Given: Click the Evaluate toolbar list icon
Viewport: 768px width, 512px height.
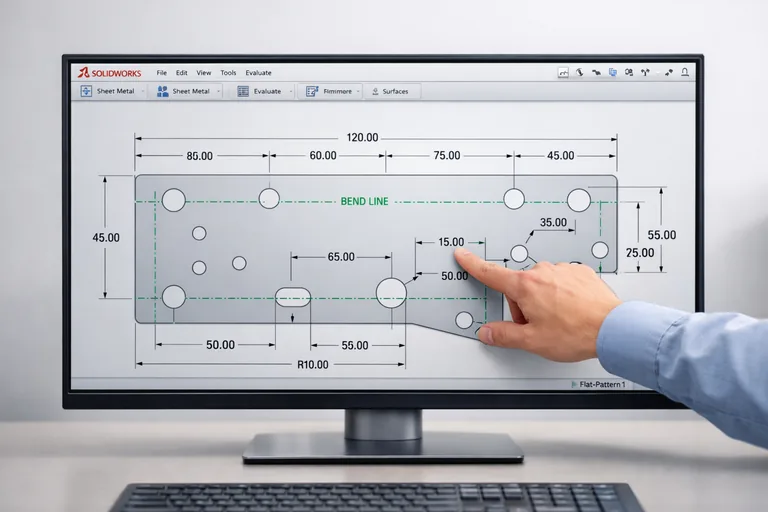Looking at the screenshot, I should click(243, 91).
